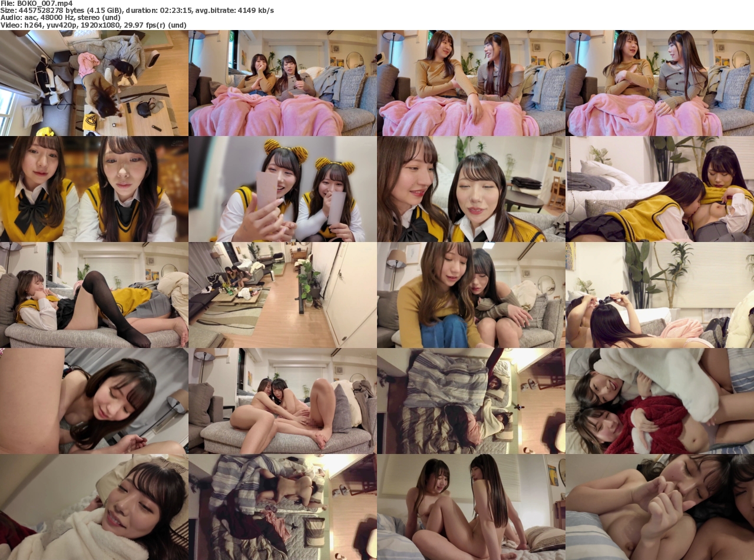Open the wide-angle wooden floor hallway thumbnail
This screenshot has width=754, height=560.
(x=283, y=295)
